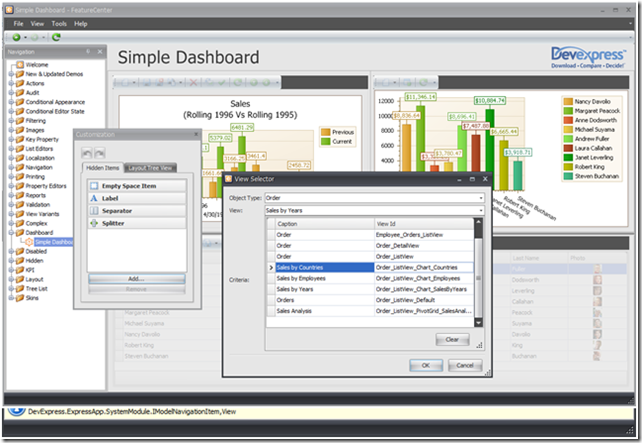This screenshot has height=443, width=642.
Task: Click the FeatureCenter app icon in title bar
Action: [x=9, y=9]
